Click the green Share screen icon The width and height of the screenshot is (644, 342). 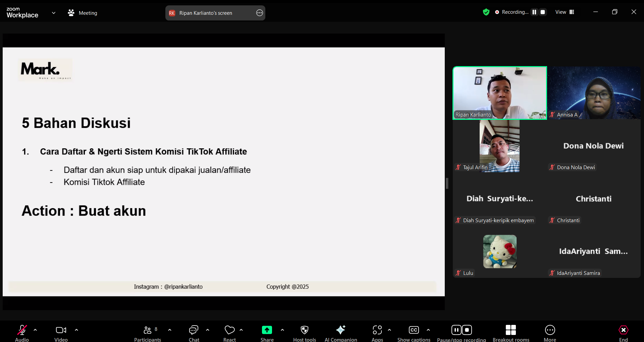click(x=267, y=330)
